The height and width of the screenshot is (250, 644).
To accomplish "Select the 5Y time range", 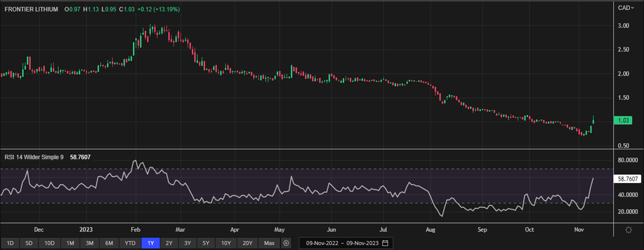I will click(206, 243).
